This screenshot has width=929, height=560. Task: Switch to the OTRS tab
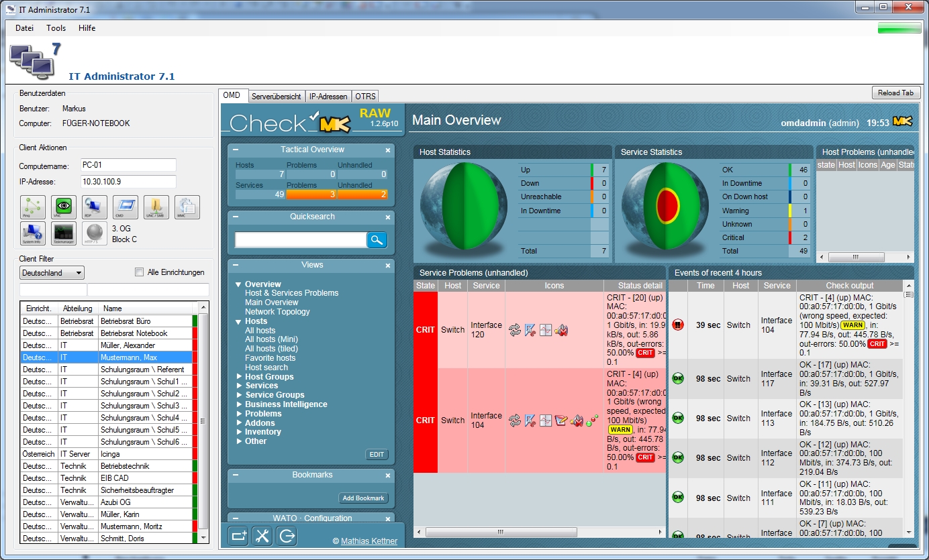366,97
